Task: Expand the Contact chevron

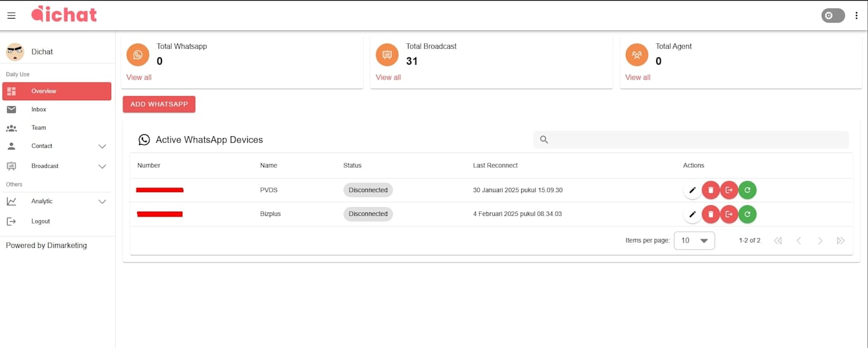Action: 102,146
